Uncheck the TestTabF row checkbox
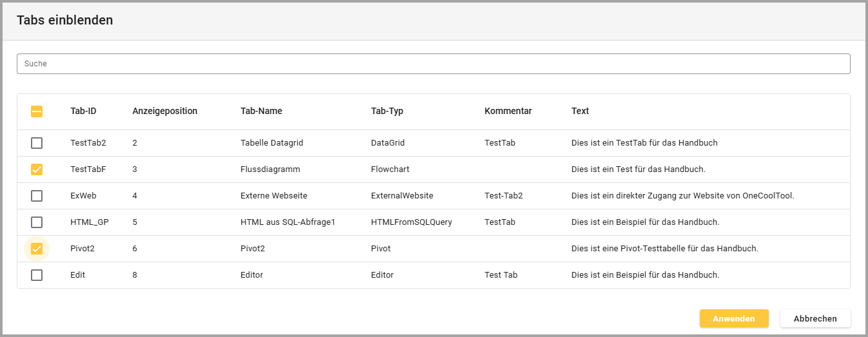 click(37, 169)
